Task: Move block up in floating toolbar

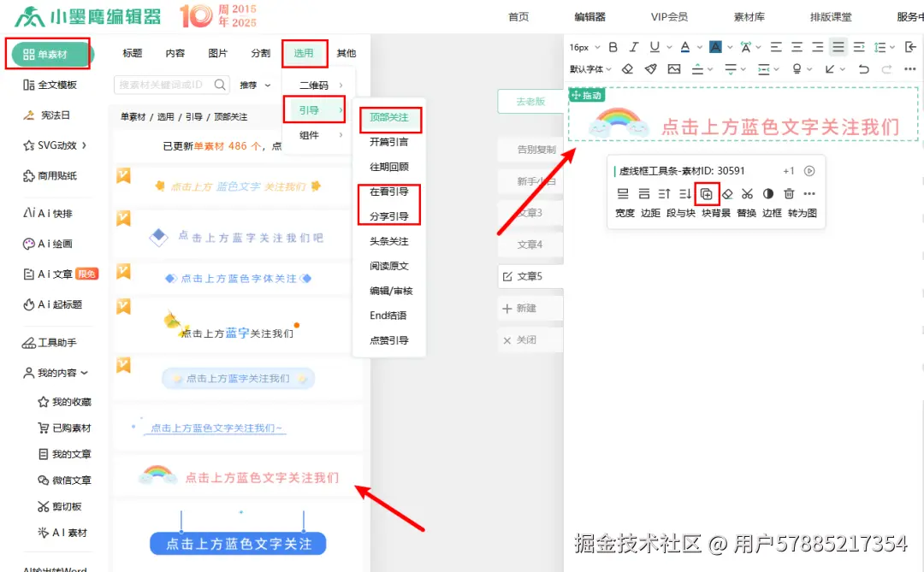Action: point(664,194)
